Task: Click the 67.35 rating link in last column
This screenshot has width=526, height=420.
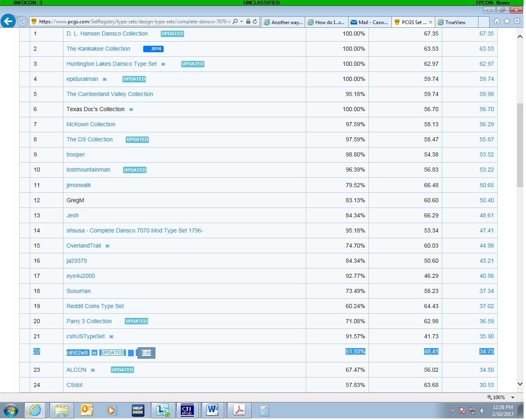Action: [x=487, y=34]
